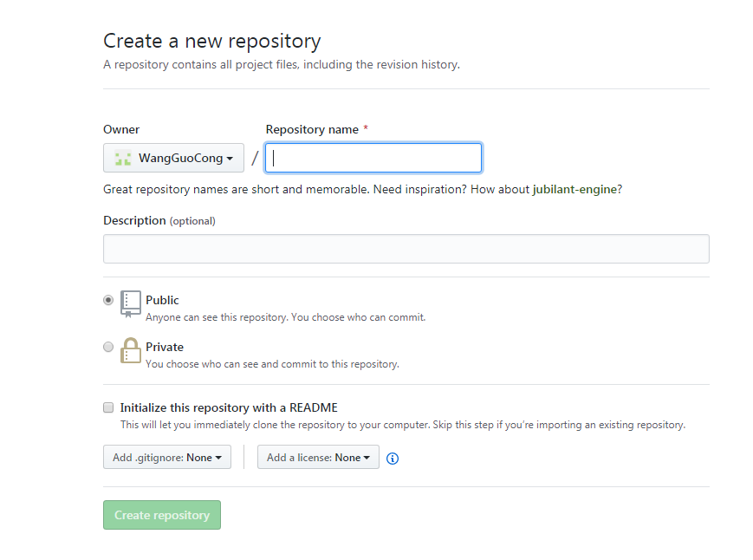Use the jubilant-engine name suggestion
Image resolution: width=753 pixels, height=560 pixels.
click(x=574, y=189)
